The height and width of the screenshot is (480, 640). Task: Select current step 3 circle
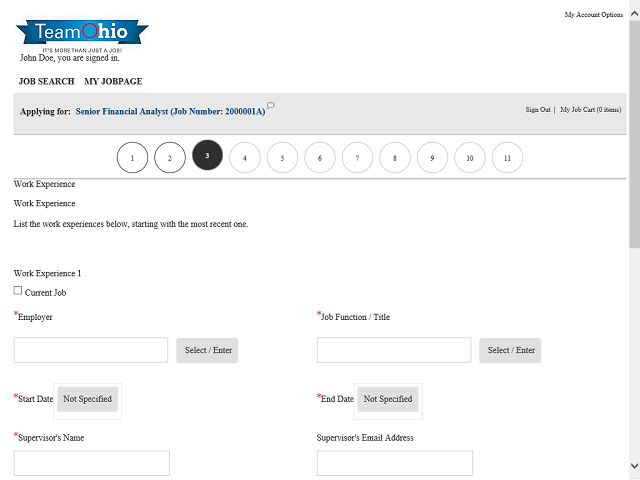[207, 155]
